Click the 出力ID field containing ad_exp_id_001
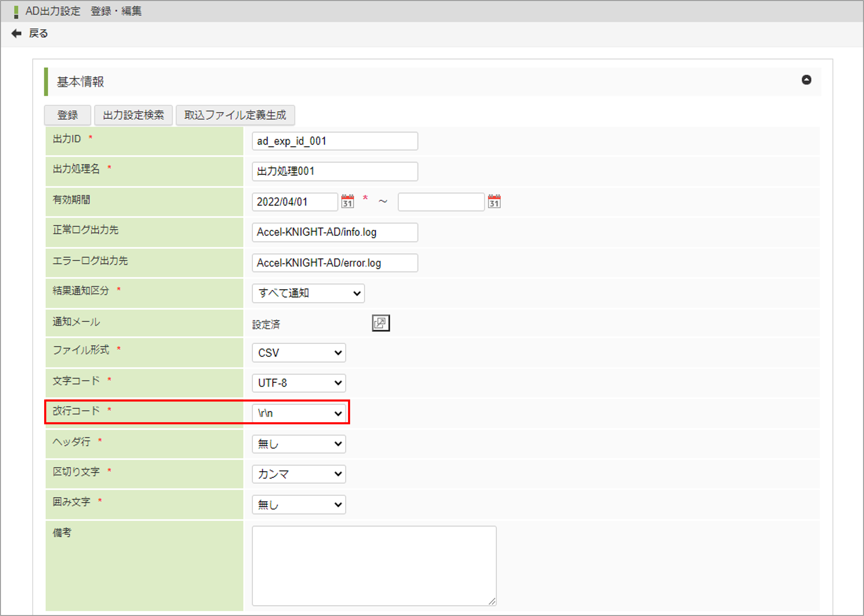Screen dimensions: 864x616 pyautogui.click(x=334, y=141)
